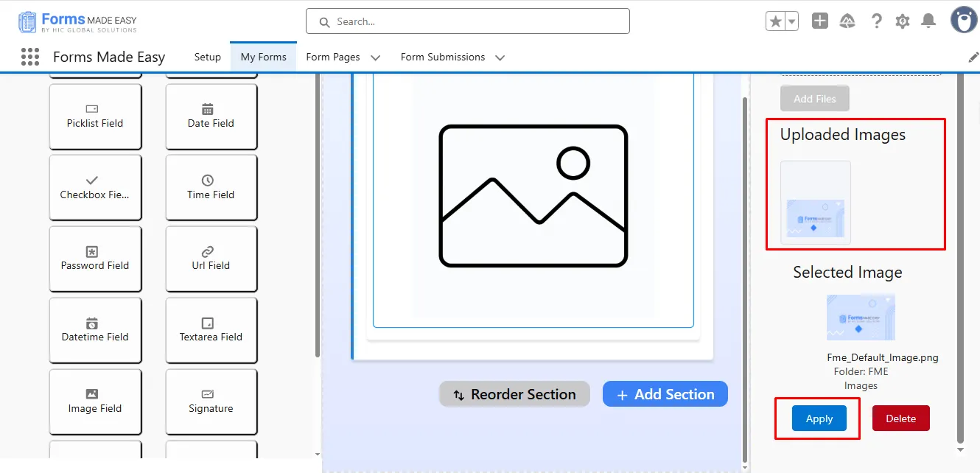
Task: Click the red Delete button
Action: [901, 418]
